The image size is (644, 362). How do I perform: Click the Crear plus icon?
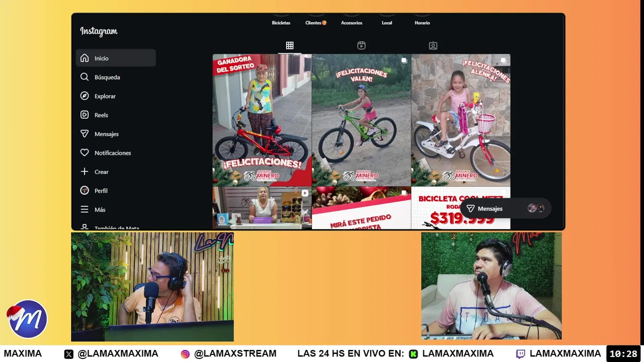tap(85, 171)
